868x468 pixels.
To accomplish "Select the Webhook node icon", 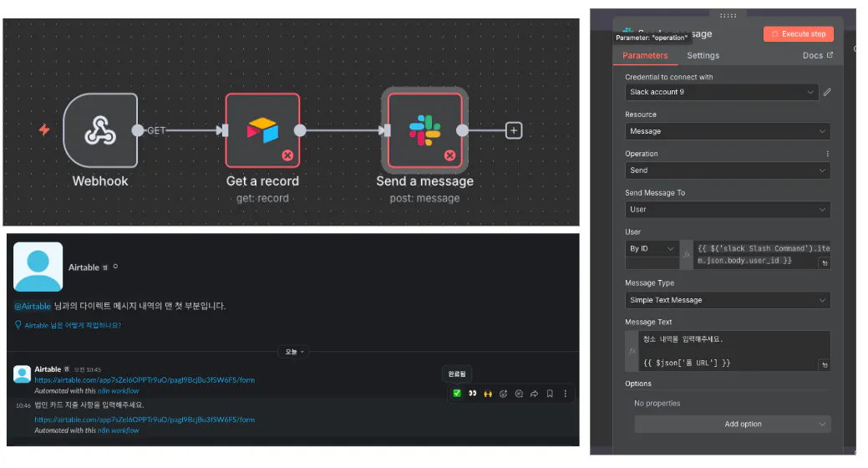I will click(x=100, y=130).
